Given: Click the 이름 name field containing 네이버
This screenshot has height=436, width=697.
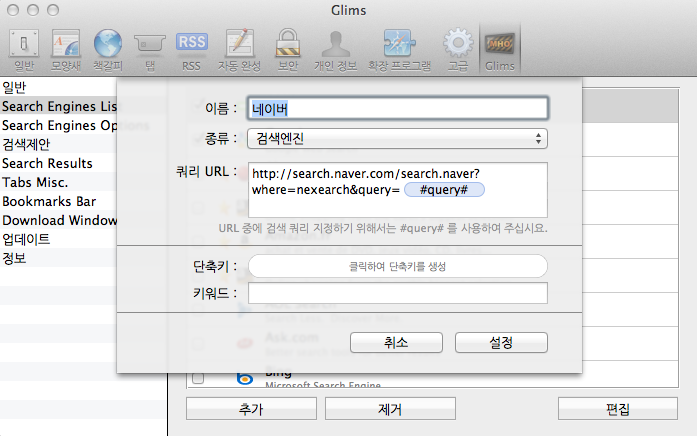Looking at the screenshot, I should (x=397, y=108).
